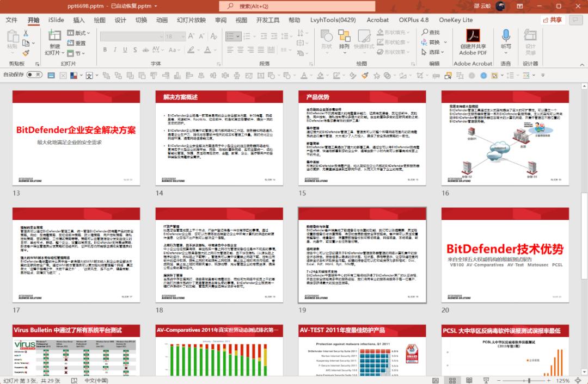The width and height of the screenshot is (588, 384).
Task: Toggle the AutoSave (自动保存) switch
Action: coord(34,75)
